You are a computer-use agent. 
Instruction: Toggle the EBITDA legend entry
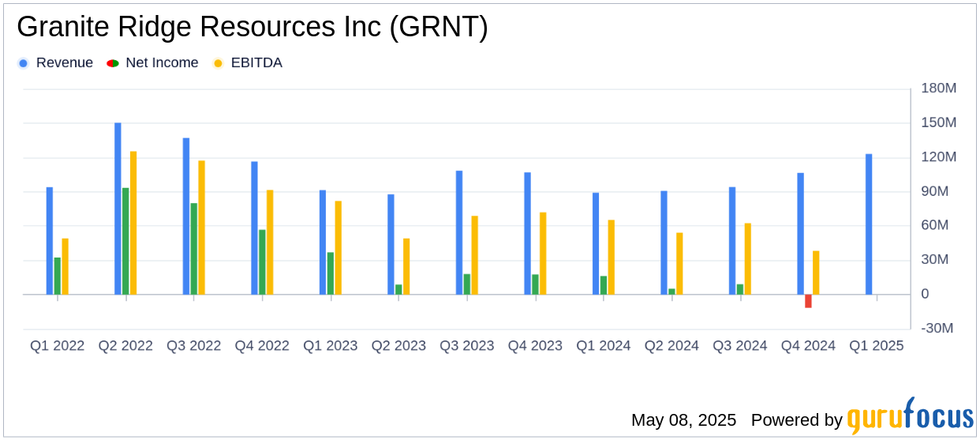pos(247,63)
